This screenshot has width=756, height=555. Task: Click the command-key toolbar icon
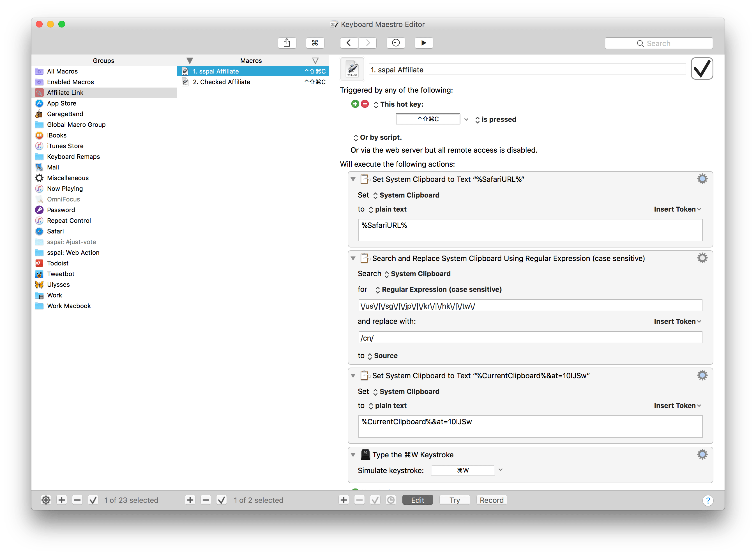pos(315,43)
